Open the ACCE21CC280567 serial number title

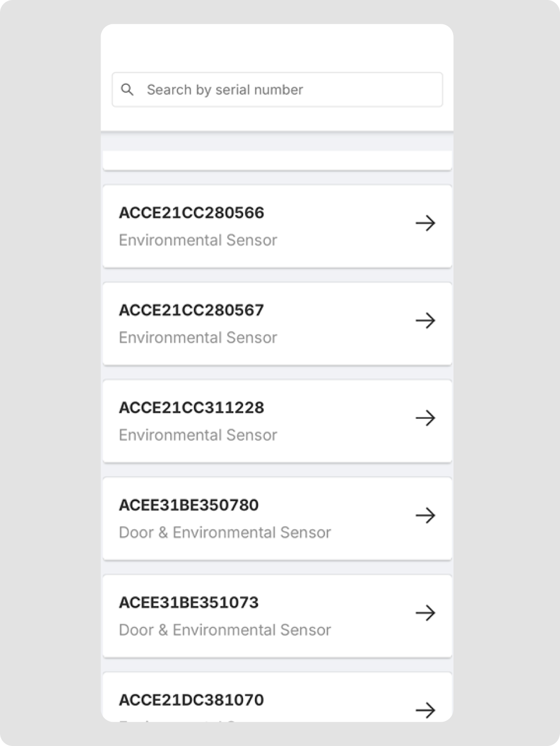point(191,310)
